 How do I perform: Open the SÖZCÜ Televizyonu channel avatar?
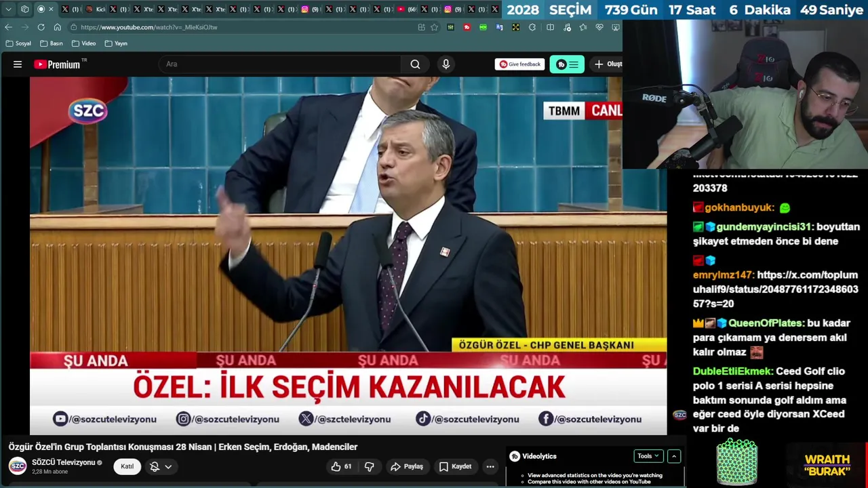click(x=18, y=466)
